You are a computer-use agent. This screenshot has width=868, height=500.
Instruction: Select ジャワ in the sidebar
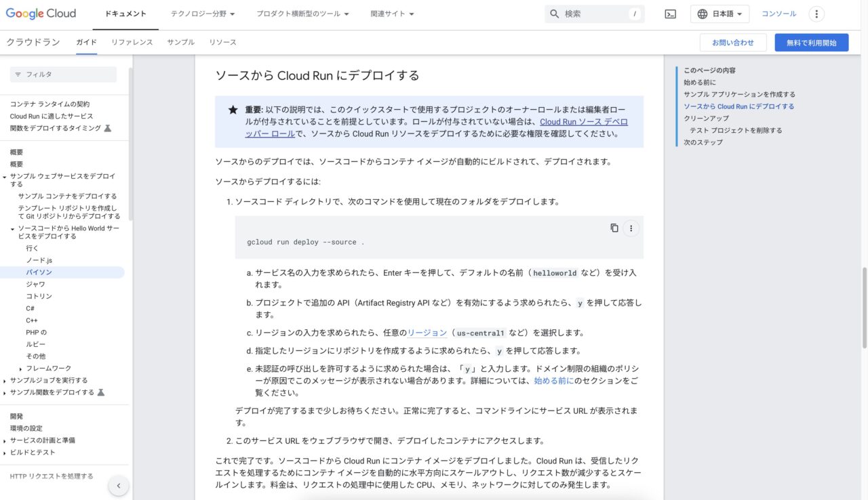(x=36, y=285)
